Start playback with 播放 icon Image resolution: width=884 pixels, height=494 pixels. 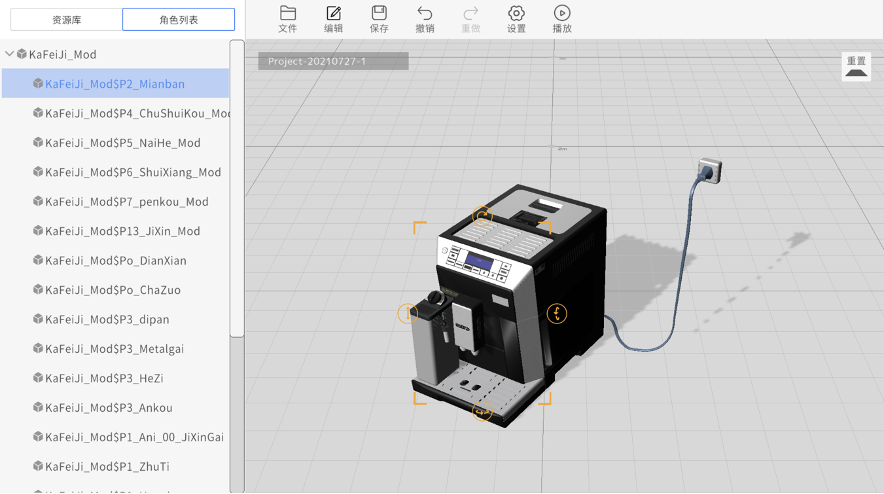[x=562, y=19]
